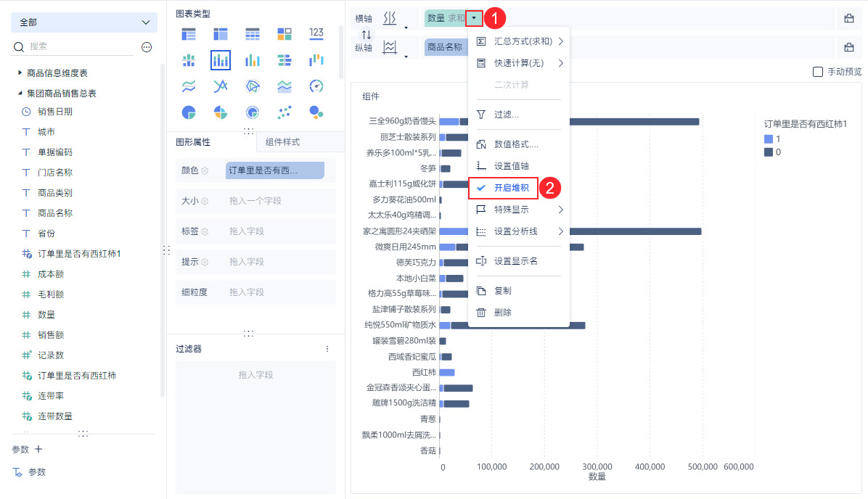The image size is (868, 499).
Task: Select the radar chart type
Action: 253,86
